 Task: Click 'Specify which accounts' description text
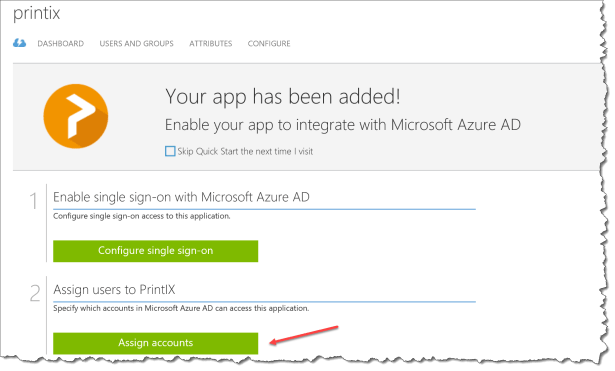pos(181,308)
